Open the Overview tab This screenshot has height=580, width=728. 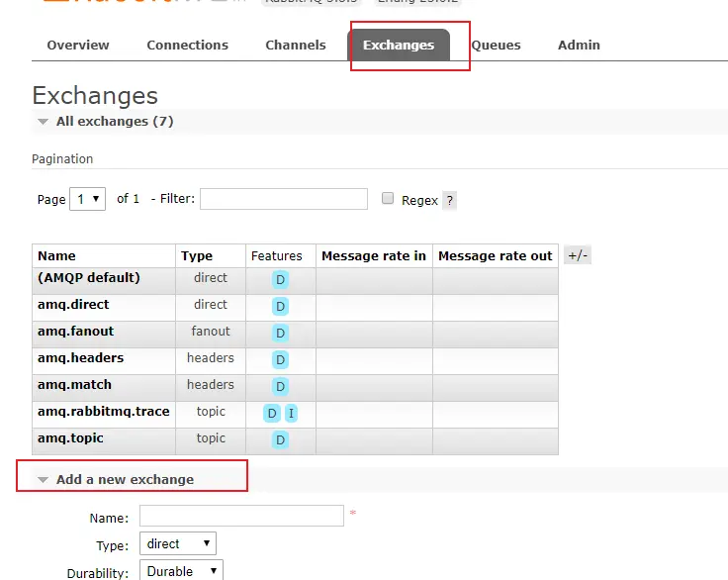point(78,46)
